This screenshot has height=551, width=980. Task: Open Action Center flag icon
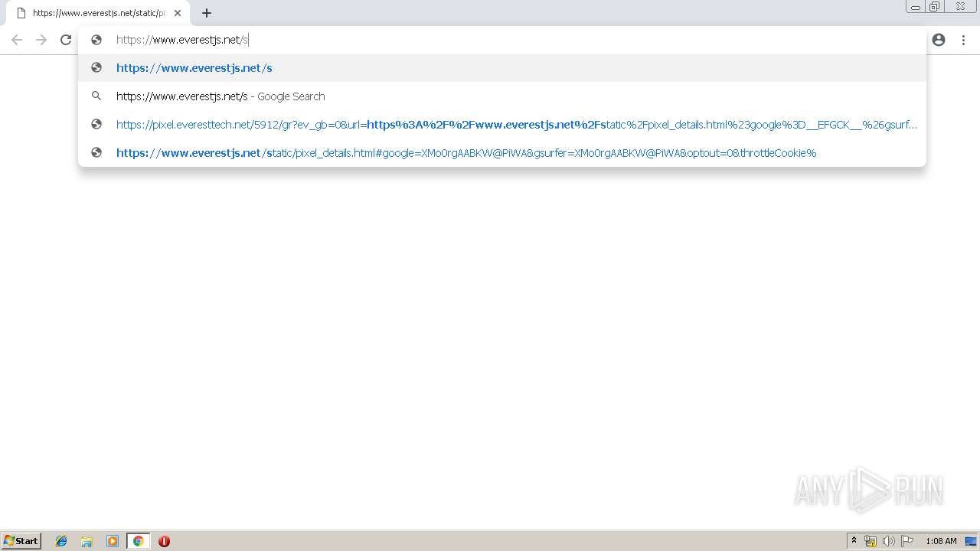(907, 541)
